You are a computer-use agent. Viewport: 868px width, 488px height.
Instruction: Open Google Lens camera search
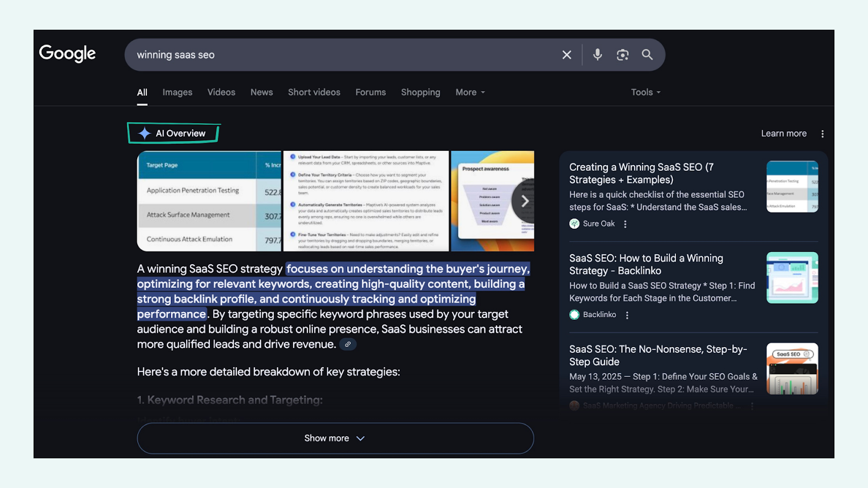622,54
